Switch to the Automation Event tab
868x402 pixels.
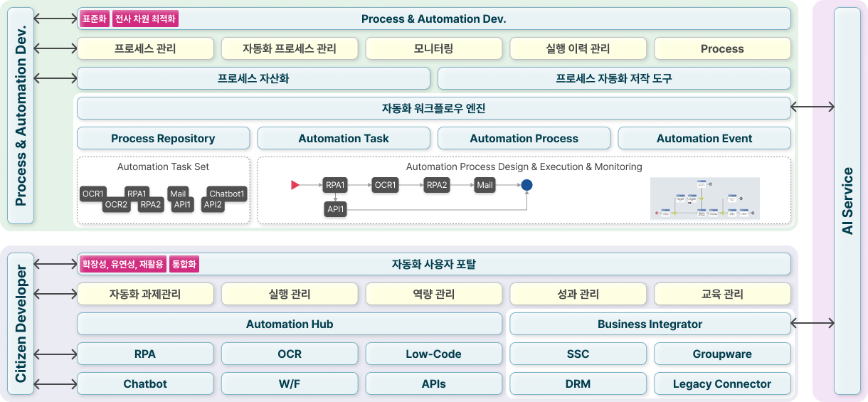(704, 138)
